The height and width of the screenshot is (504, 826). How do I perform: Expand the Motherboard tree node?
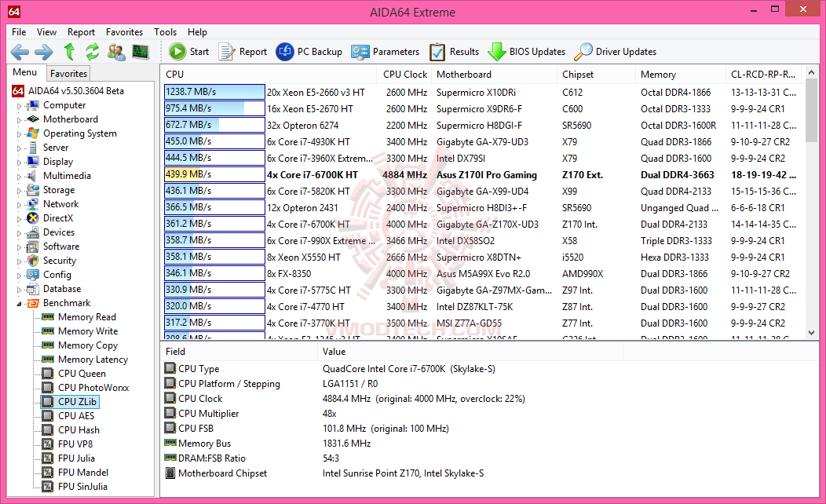pos(20,120)
